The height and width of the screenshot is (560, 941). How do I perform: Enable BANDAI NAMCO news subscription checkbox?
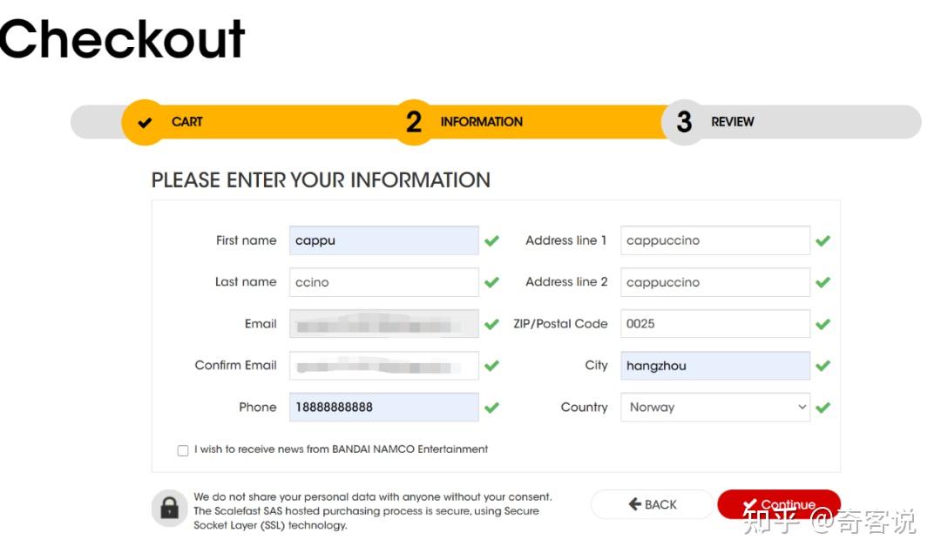pos(183,450)
